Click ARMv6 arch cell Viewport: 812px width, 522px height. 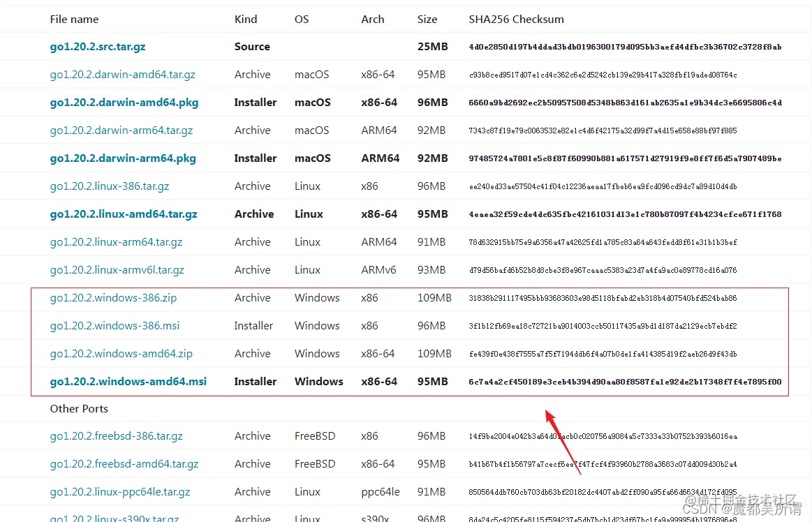tap(378, 270)
